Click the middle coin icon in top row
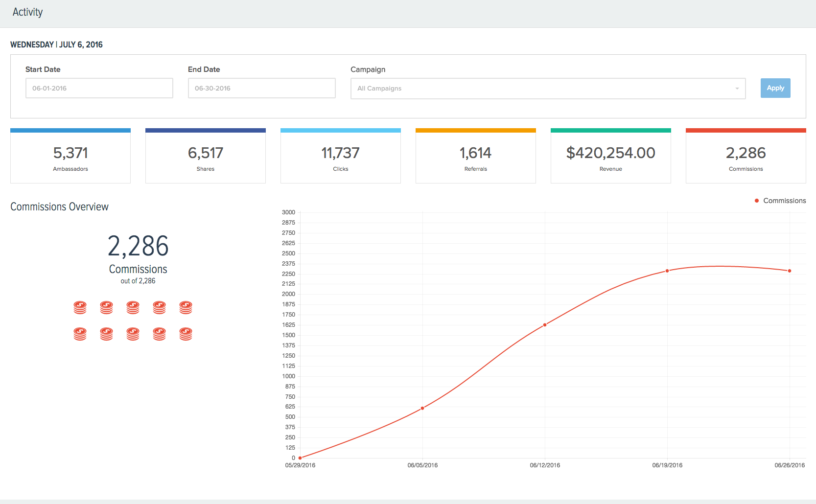Viewport: 816px width, 504px height. pyautogui.click(x=133, y=307)
